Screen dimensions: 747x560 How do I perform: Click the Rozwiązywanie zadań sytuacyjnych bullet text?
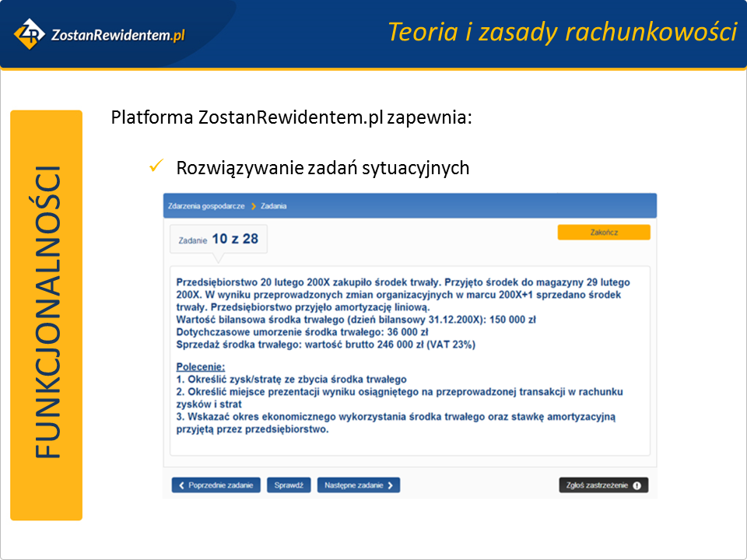[322, 167]
